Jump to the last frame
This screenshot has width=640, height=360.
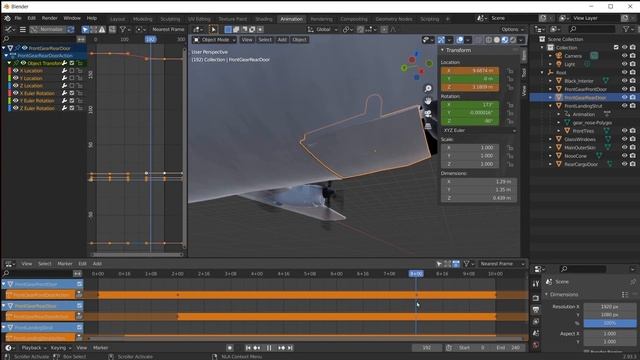(290, 348)
